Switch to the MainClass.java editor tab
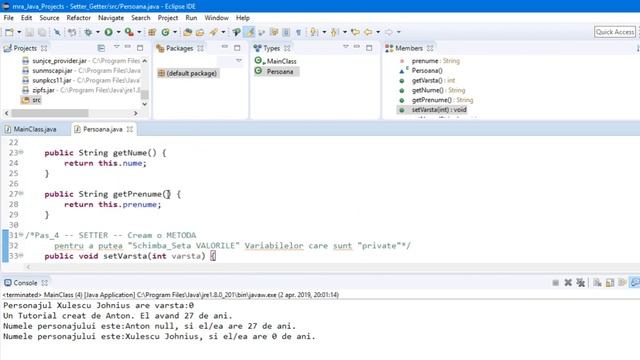This screenshot has height=360, width=640. coord(31,129)
